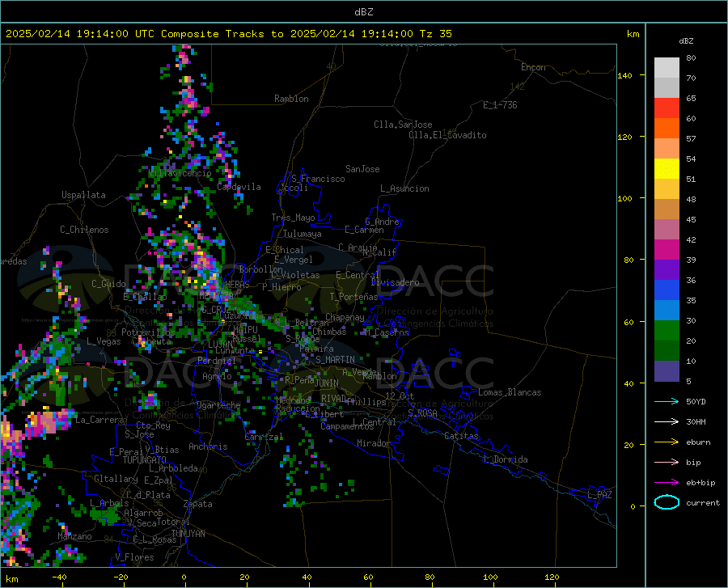Click the S_MARTIN label
Screen dimensions: 728x588
(335, 360)
